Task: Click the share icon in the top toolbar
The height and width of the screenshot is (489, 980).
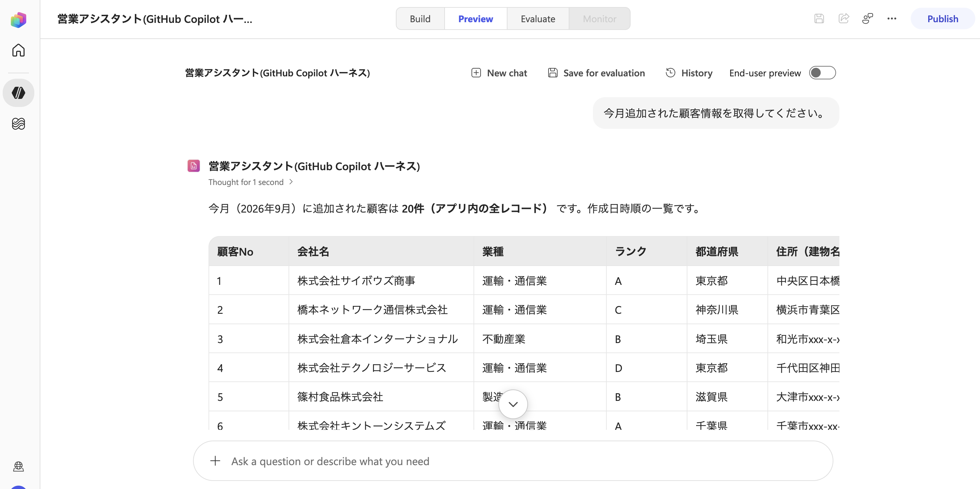Action: point(843,18)
